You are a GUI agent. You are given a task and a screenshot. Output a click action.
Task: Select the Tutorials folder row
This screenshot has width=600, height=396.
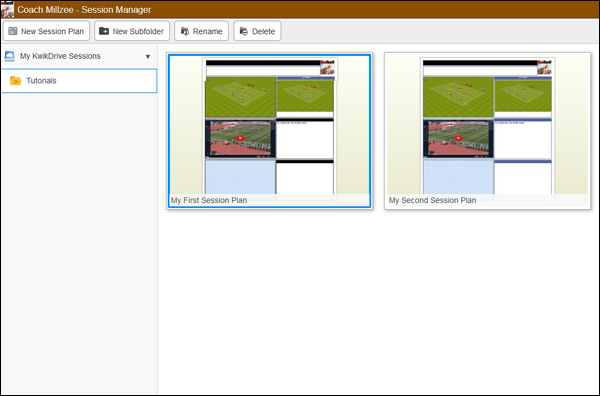(x=79, y=81)
